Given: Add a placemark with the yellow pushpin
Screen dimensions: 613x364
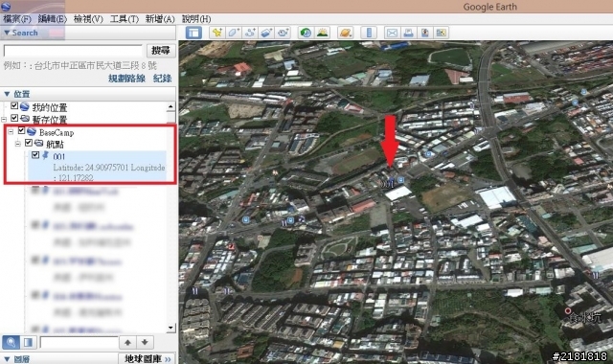Looking at the screenshot, I should point(216,33).
